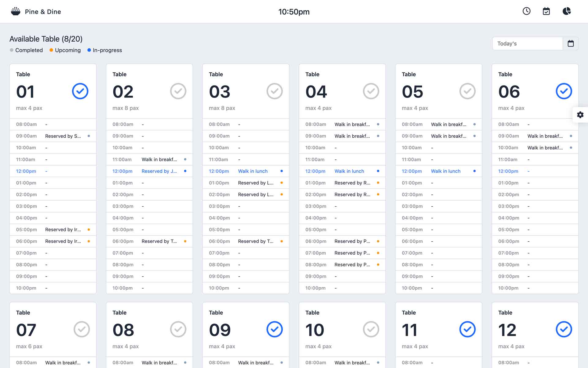Click the settings gear on right edge
This screenshot has height=368, width=588.
click(x=580, y=115)
